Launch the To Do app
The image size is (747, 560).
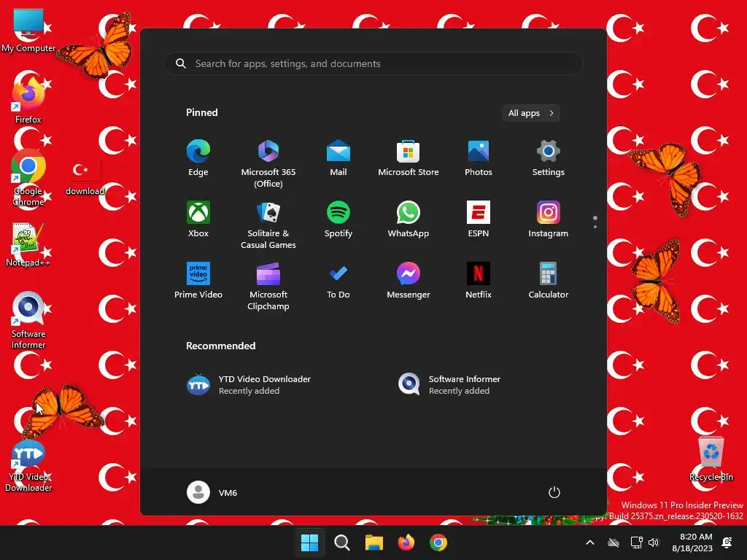coord(338,281)
